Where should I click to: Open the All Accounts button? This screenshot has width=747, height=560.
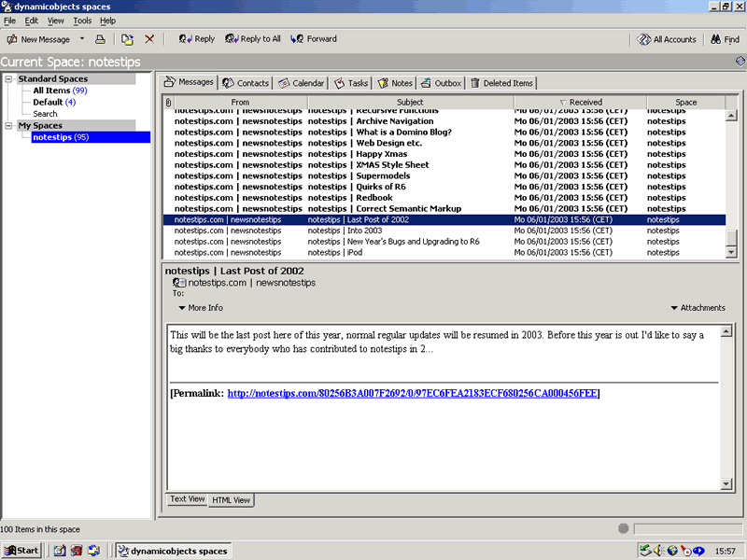pos(667,39)
